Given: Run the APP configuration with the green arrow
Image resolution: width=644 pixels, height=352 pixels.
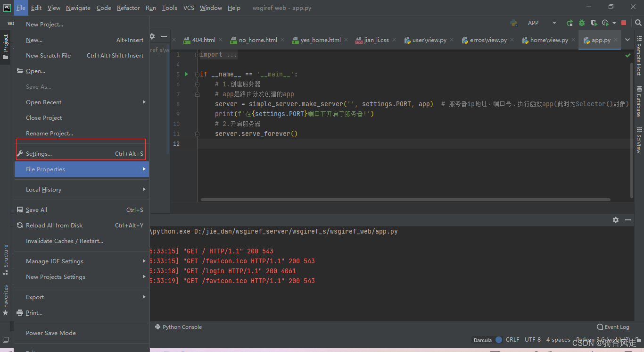Looking at the screenshot, I should [569, 22].
